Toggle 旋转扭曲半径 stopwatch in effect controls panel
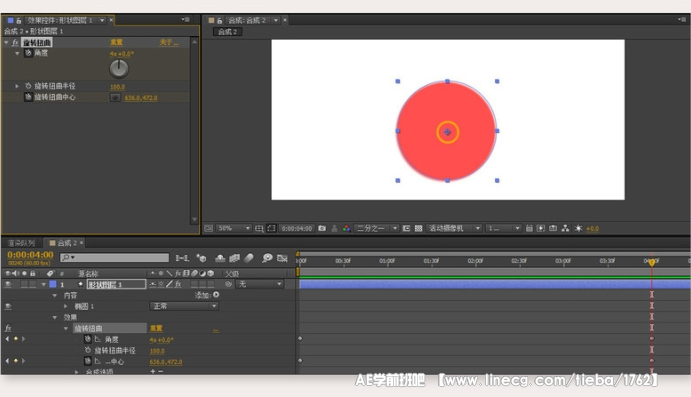The image size is (691, 397). tap(28, 86)
